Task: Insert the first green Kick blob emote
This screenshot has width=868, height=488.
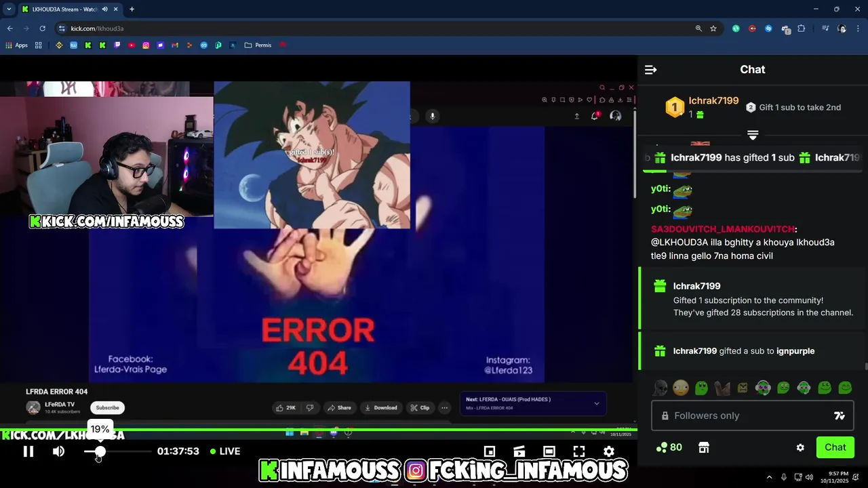Action: 701,388
